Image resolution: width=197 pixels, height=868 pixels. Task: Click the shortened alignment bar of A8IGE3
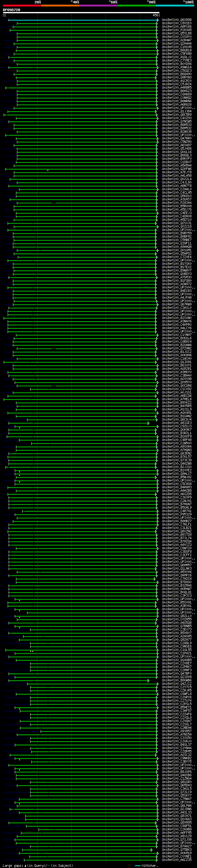coord(79,423)
